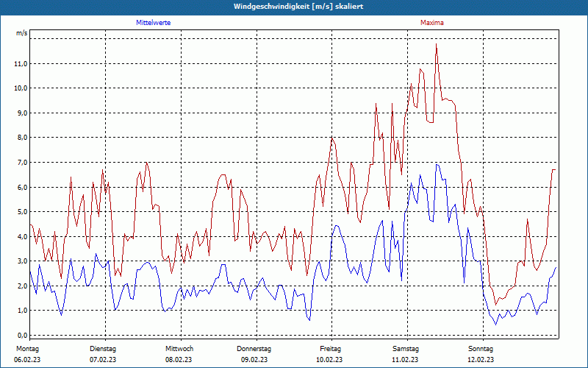The height and width of the screenshot is (368, 588).
Task: Click the 10,0 y-axis value
Action: click(x=21, y=88)
